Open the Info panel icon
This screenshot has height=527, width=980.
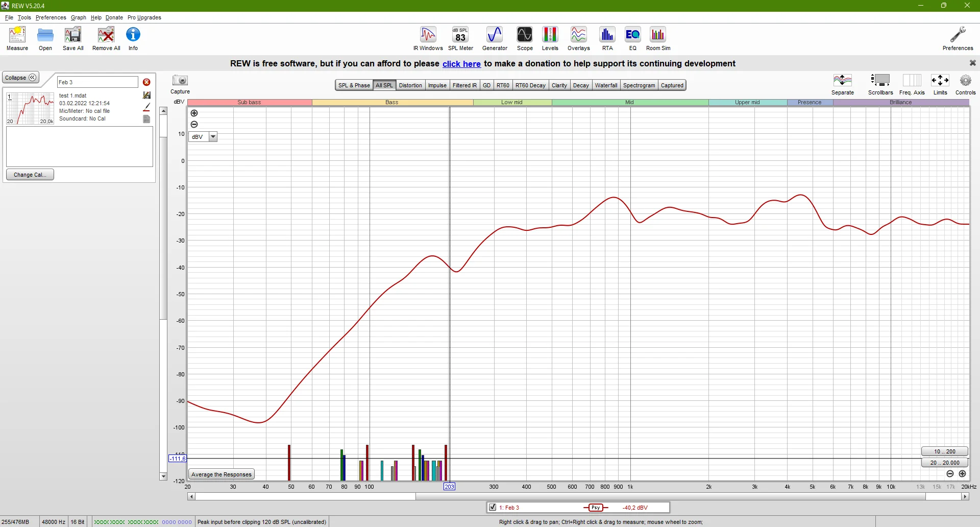tap(133, 39)
